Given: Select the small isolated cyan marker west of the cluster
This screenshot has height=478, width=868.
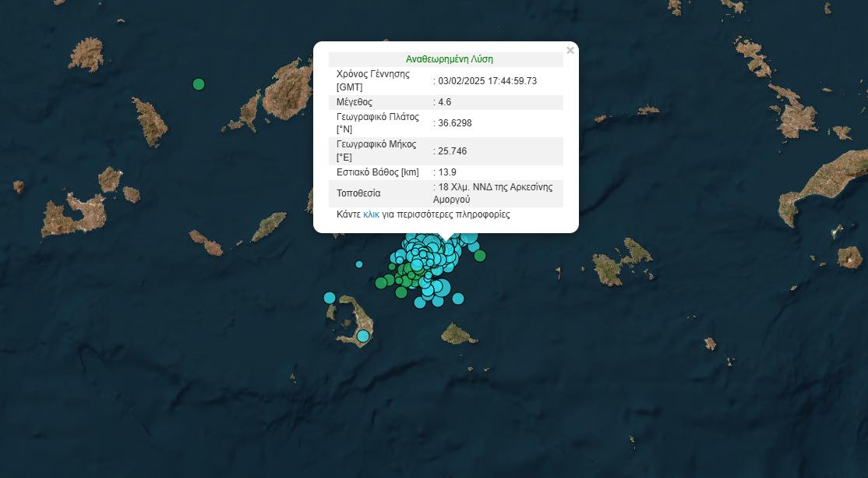Looking at the screenshot, I should point(359,264).
